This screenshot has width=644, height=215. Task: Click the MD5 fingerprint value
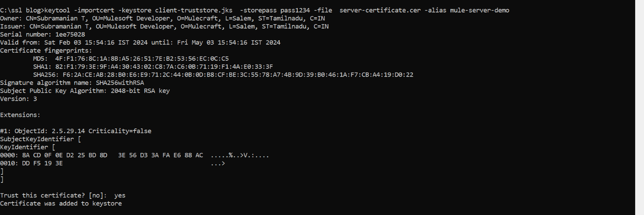click(142, 59)
